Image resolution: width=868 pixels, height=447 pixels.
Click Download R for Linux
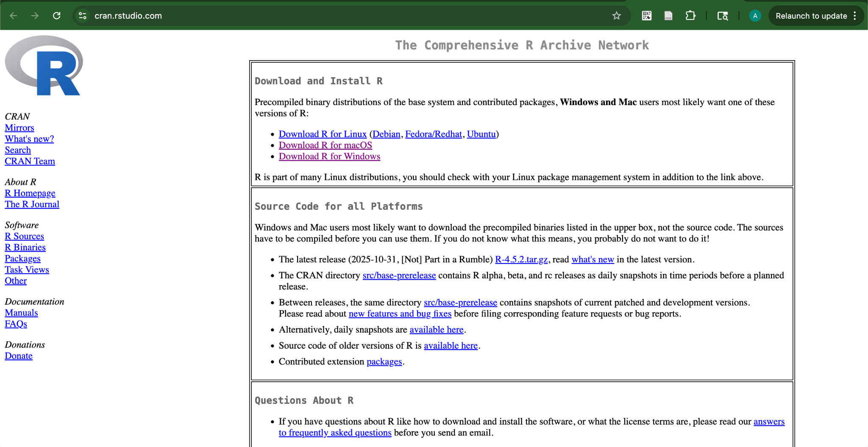pos(323,134)
